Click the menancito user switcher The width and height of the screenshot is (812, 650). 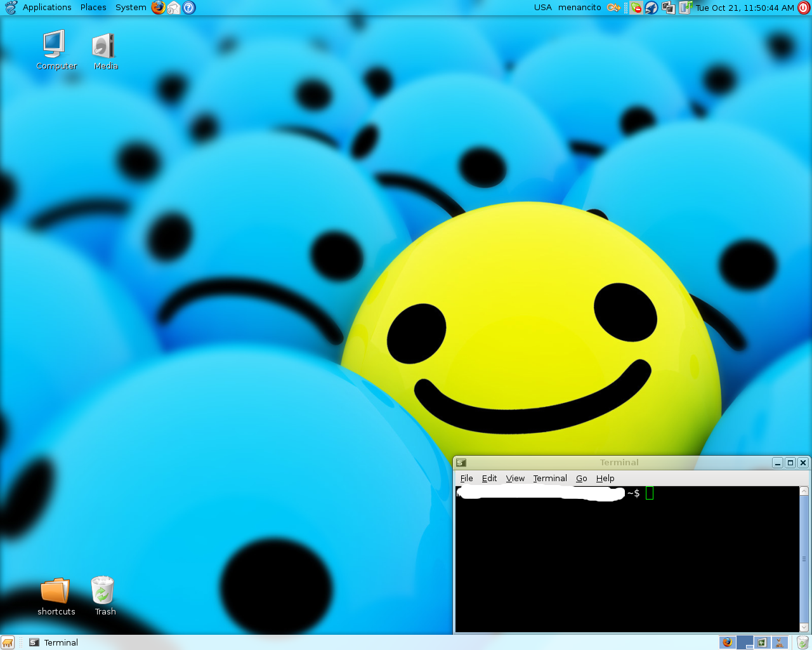[580, 8]
